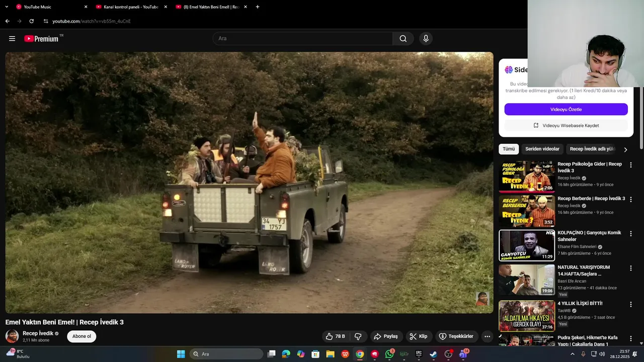The image size is (644, 362).
Task: Open Teşekkürler thanks button
Action: (456, 336)
